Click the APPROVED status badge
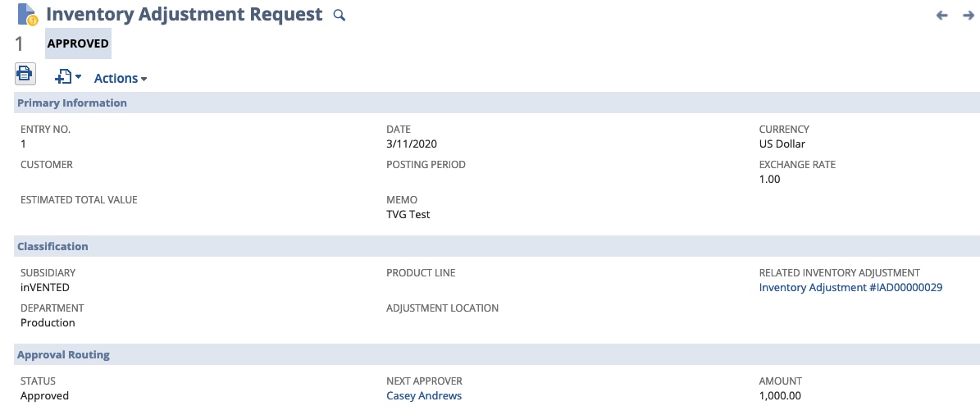The height and width of the screenshot is (415, 980). (78, 43)
